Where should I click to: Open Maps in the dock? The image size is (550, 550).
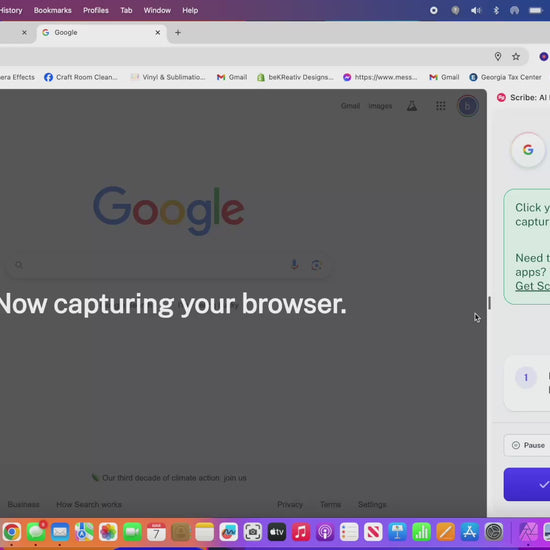coord(84,532)
